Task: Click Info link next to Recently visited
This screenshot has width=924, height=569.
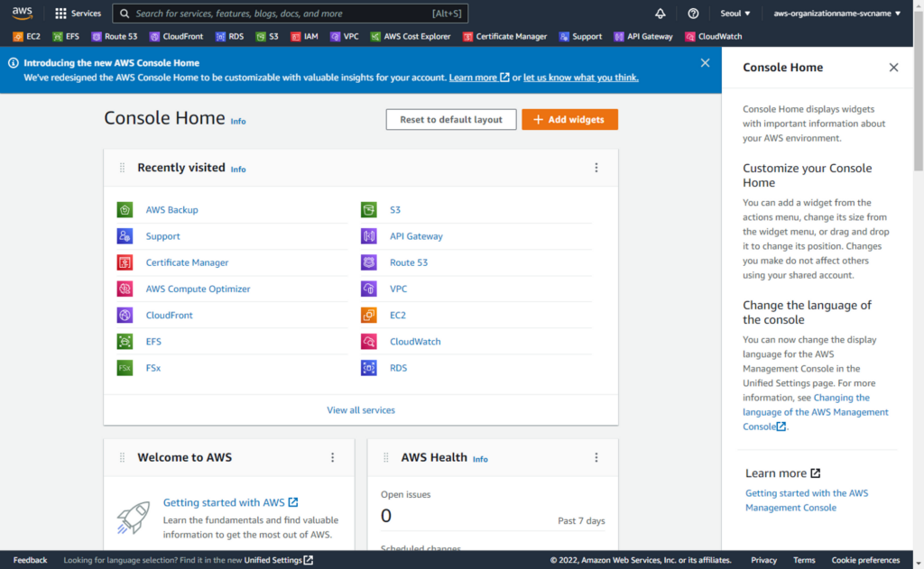Action: point(238,170)
